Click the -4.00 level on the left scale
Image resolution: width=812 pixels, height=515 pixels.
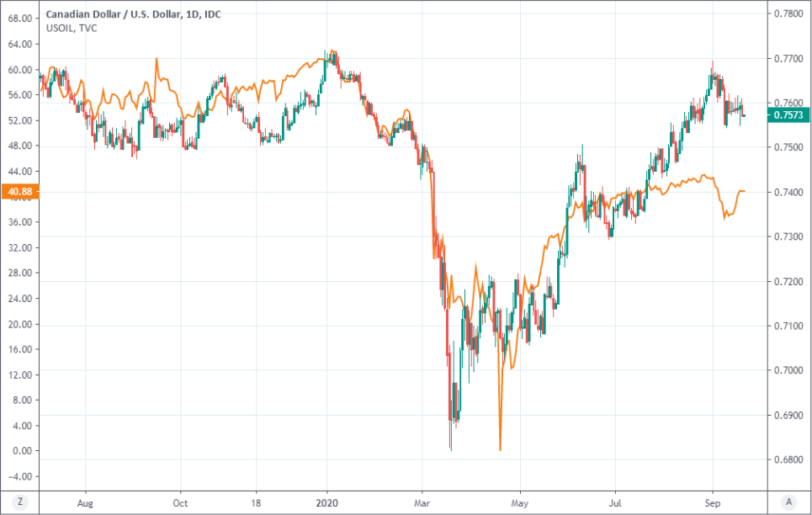pos(20,476)
